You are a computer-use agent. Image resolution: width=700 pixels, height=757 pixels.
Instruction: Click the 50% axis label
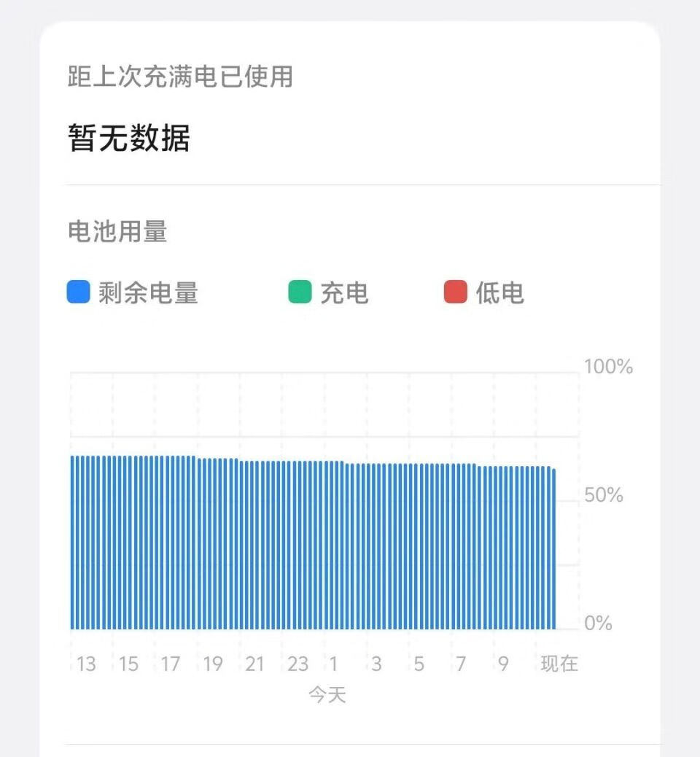click(x=604, y=495)
